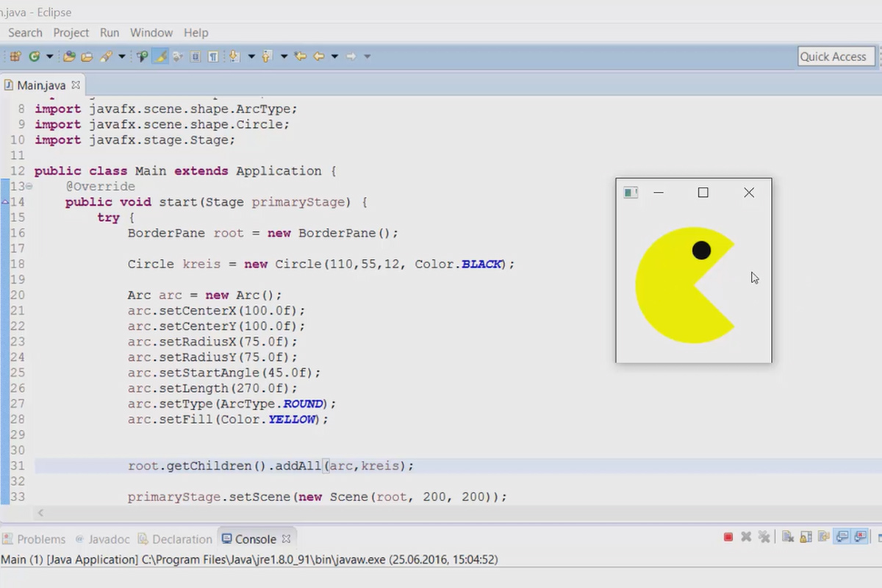Go to Last Edit Location icon
Image resolution: width=882 pixels, height=588 pixels.
tap(300, 57)
